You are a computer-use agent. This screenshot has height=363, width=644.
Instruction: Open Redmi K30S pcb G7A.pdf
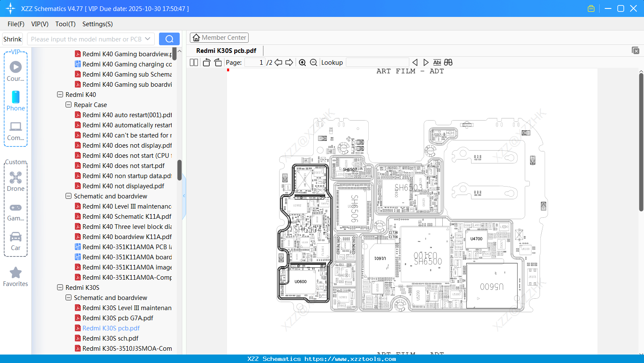tap(114, 318)
